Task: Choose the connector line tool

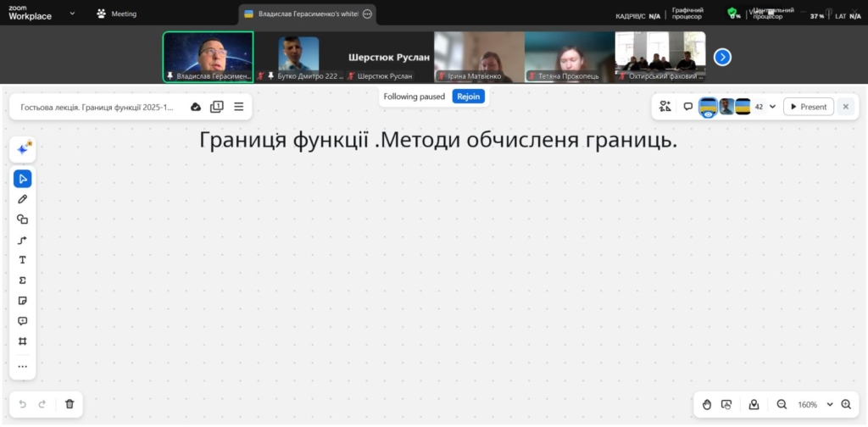Action: (x=23, y=240)
